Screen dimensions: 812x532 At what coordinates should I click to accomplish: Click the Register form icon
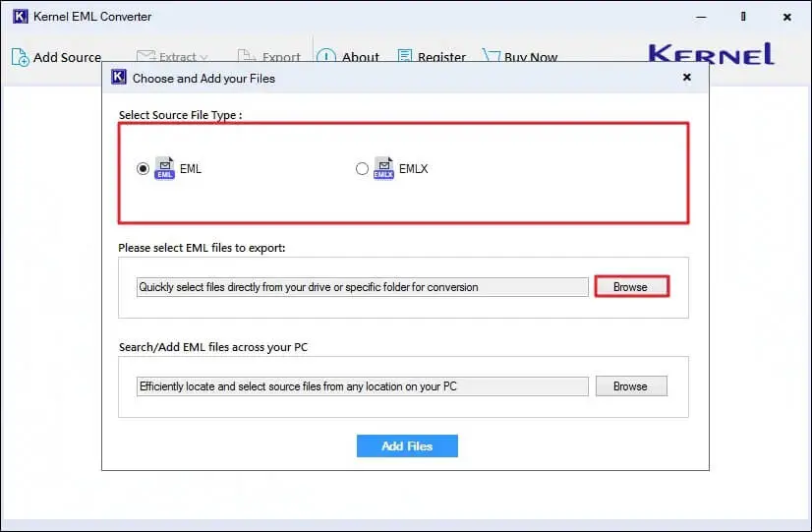click(x=404, y=55)
